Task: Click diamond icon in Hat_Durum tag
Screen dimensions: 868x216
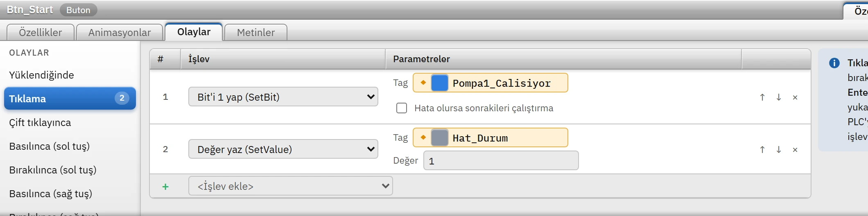Action: coord(423,137)
